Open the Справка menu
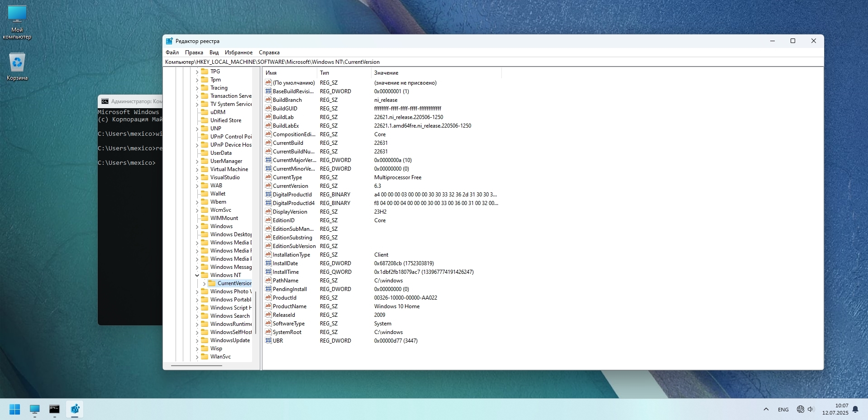The width and height of the screenshot is (868, 420). point(269,52)
